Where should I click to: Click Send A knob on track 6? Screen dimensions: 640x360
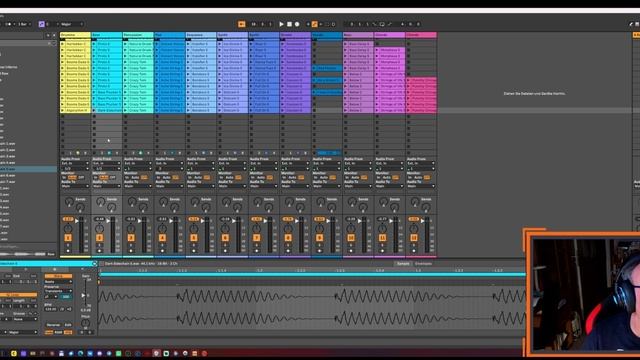tap(226, 202)
